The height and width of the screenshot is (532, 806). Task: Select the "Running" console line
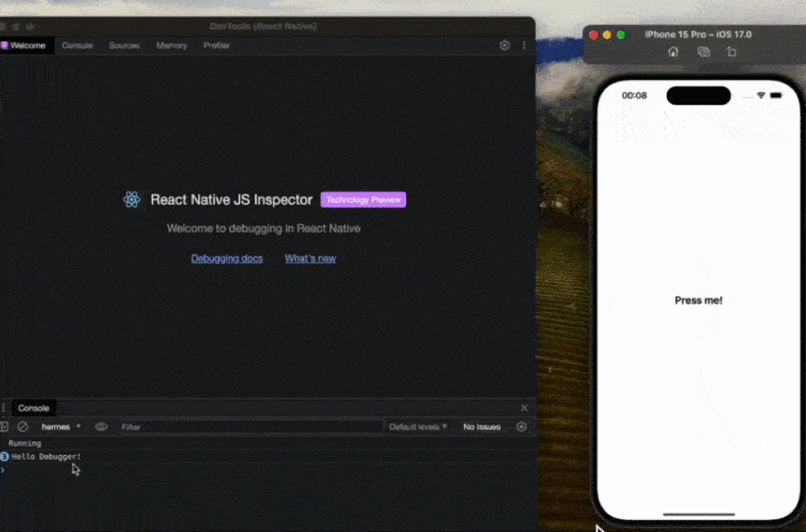[x=25, y=443]
